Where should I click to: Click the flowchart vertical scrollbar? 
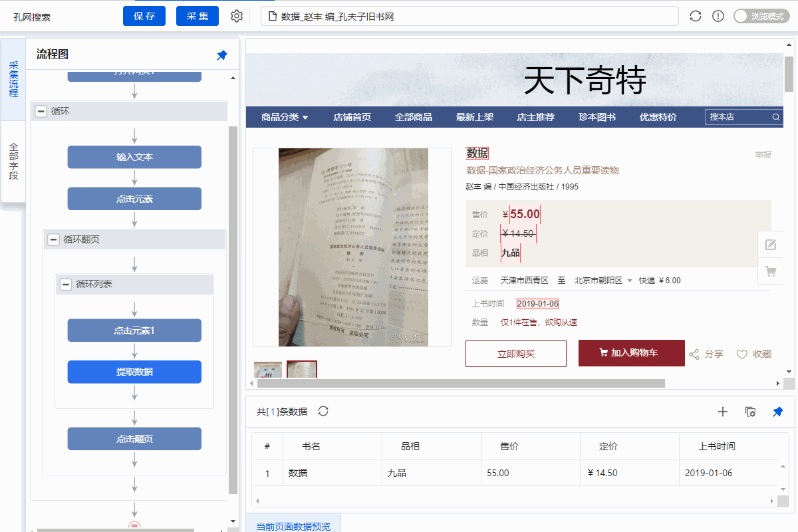click(233, 309)
